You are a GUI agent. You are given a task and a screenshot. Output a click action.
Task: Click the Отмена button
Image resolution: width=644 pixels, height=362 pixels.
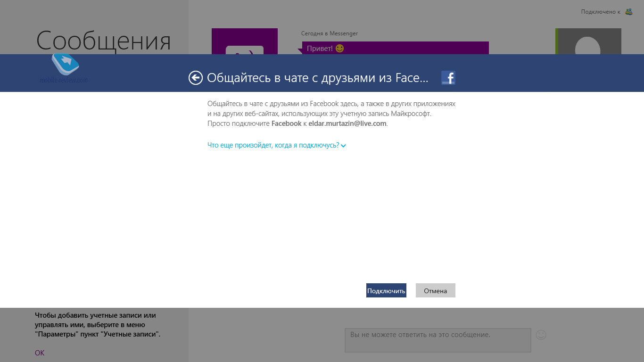[436, 290]
